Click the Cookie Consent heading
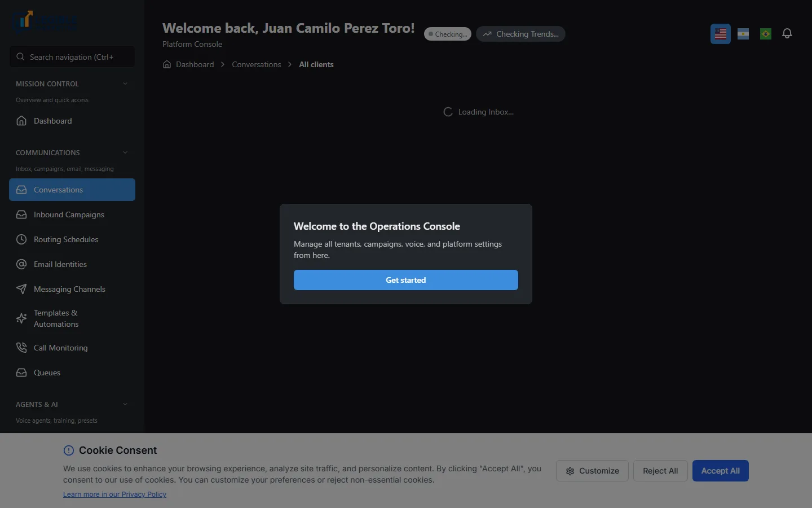The image size is (812, 508). click(x=118, y=450)
